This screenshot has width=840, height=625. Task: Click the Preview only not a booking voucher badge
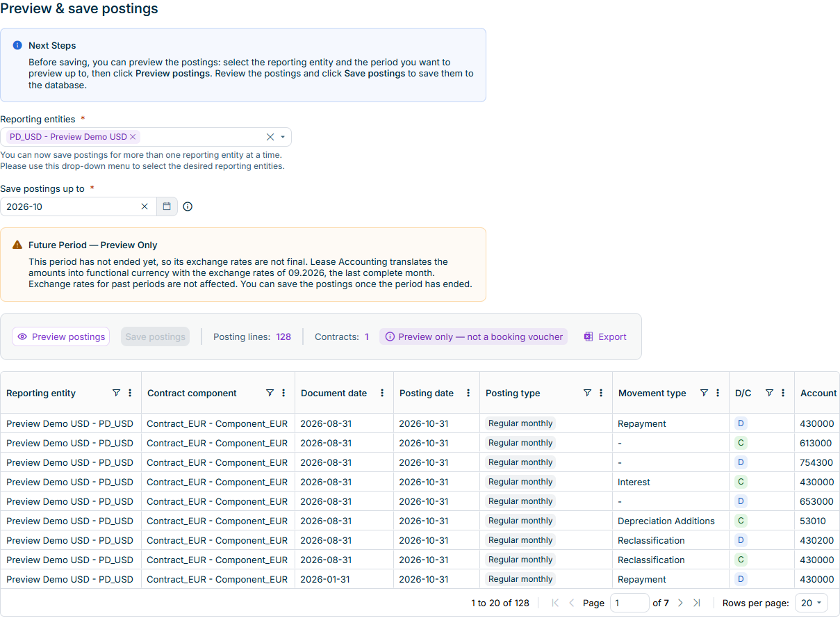pyautogui.click(x=474, y=336)
